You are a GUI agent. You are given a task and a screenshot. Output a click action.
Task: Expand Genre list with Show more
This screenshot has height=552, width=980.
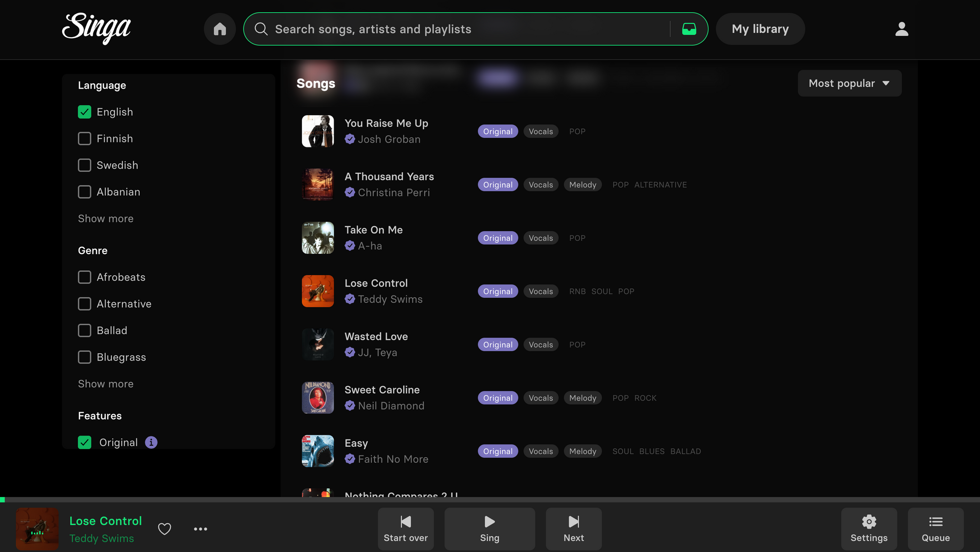(105, 384)
